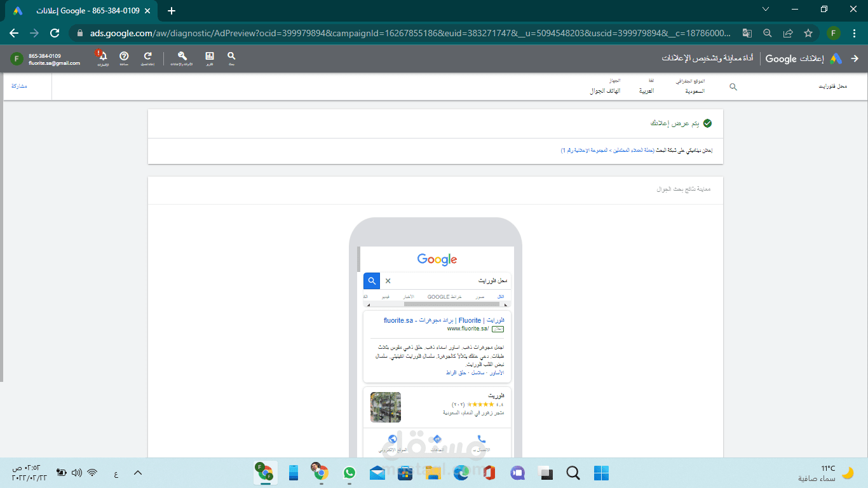The image size is (868, 488).
Task: Bookmark this page with the star icon
Action: [x=808, y=33]
